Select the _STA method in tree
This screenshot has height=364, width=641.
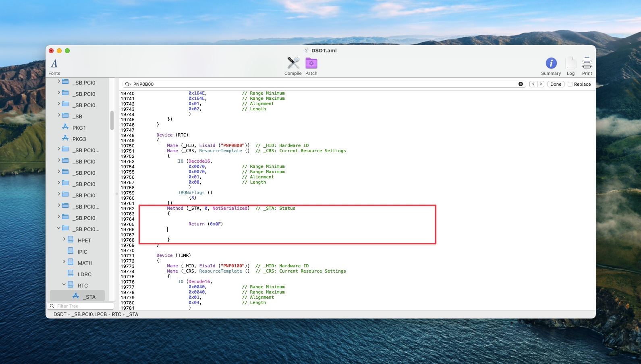click(89, 297)
